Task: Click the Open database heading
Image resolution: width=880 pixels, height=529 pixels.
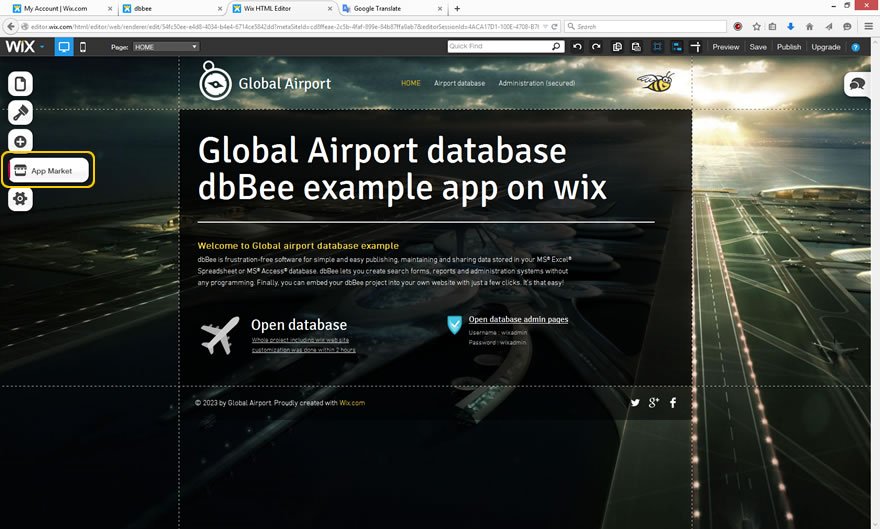Action: click(x=299, y=325)
